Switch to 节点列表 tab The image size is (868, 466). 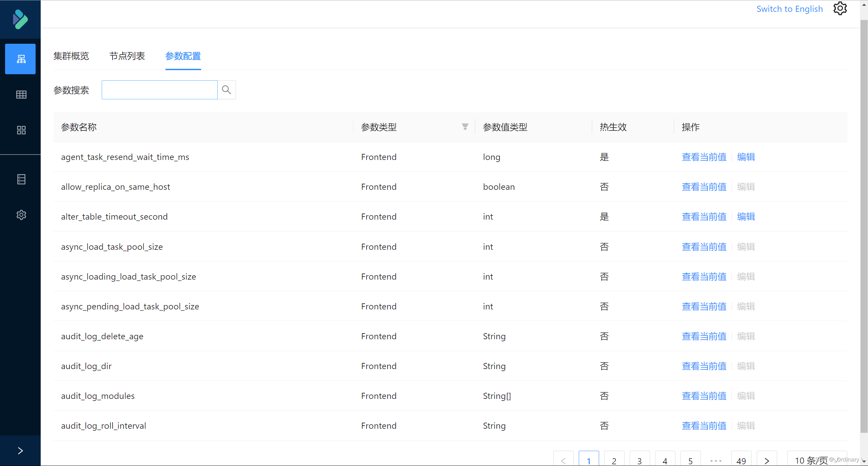click(127, 56)
